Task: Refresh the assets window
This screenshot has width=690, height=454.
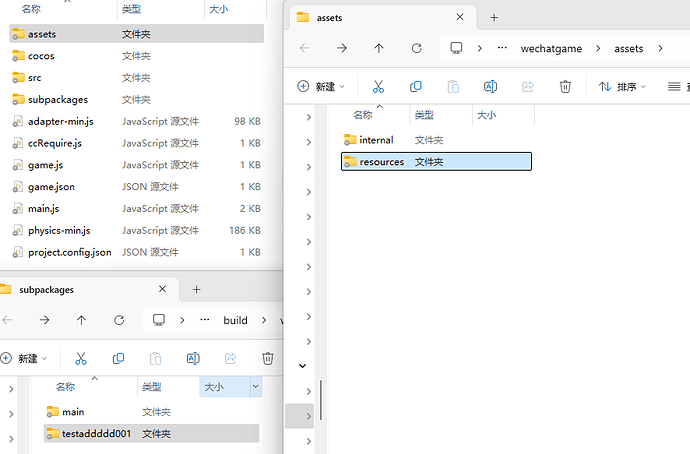Action: pos(416,48)
